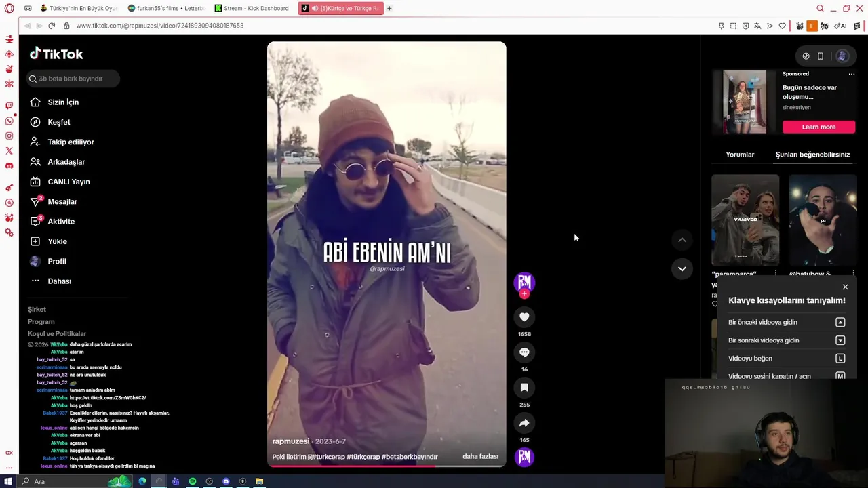
Task: Open the @batubow recommended video
Action: coord(823,220)
